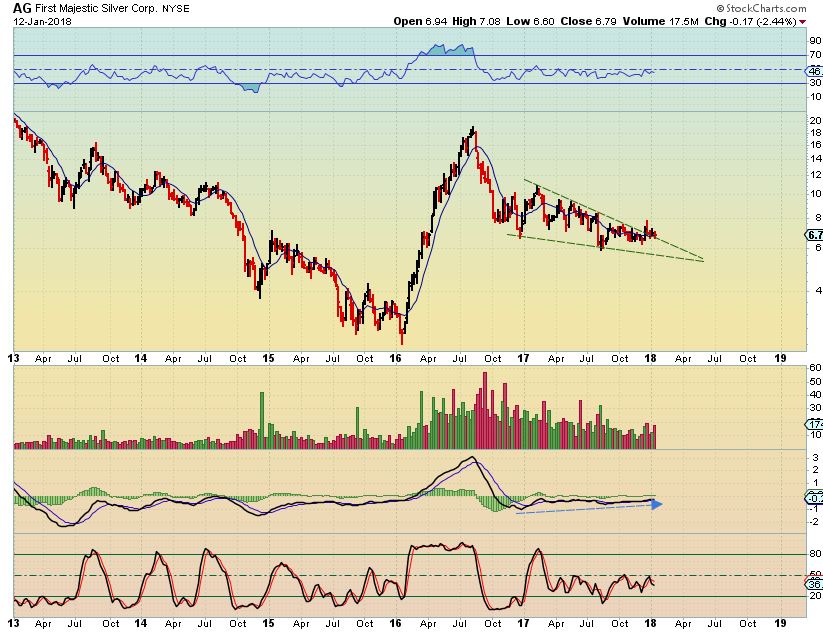
Task: Click the red down-triangle beside Chg
Action: (802, 22)
